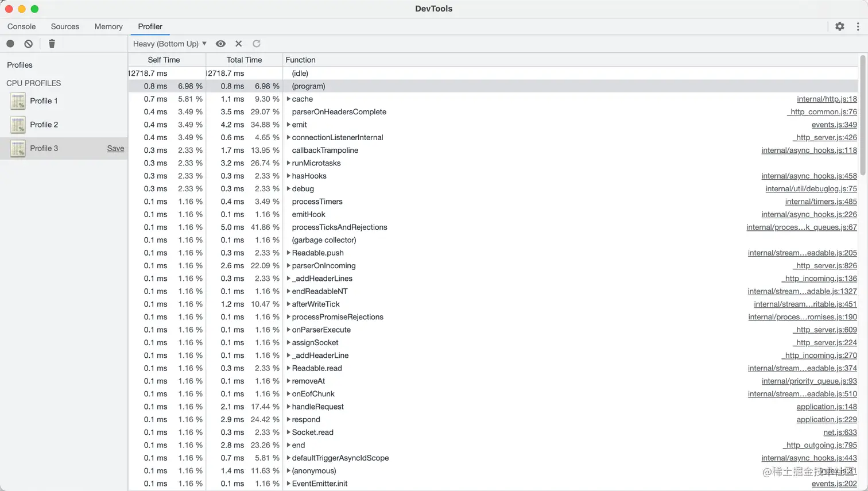Select the (garbage collector) row

[493, 240]
